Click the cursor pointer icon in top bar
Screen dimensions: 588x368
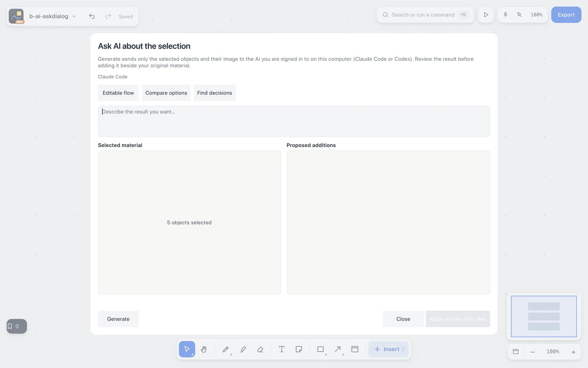(519, 15)
